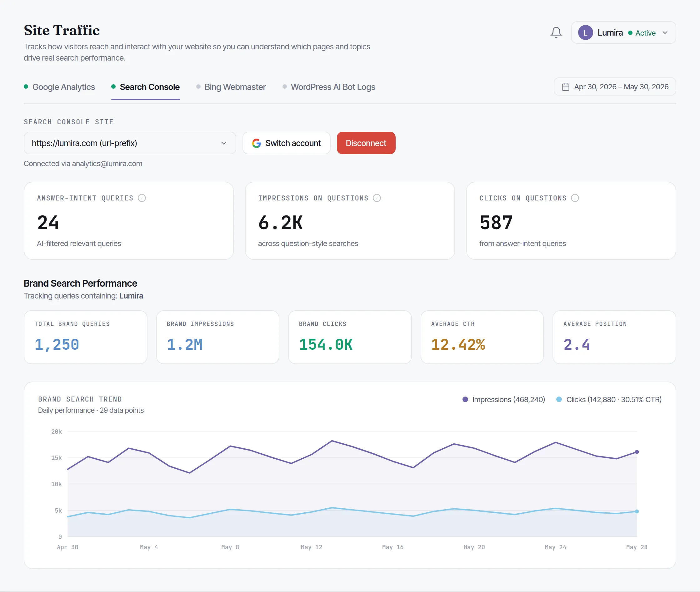Show info for Impressions on Questions
This screenshot has width=700, height=592.
coord(377,198)
